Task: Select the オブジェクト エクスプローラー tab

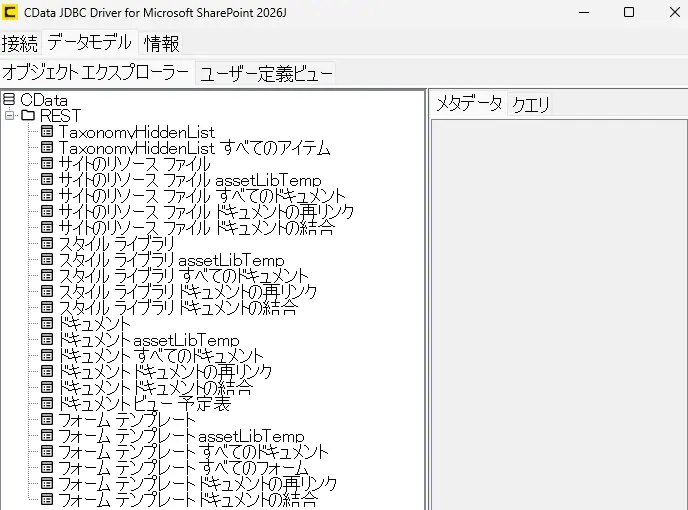Action: click(x=96, y=72)
